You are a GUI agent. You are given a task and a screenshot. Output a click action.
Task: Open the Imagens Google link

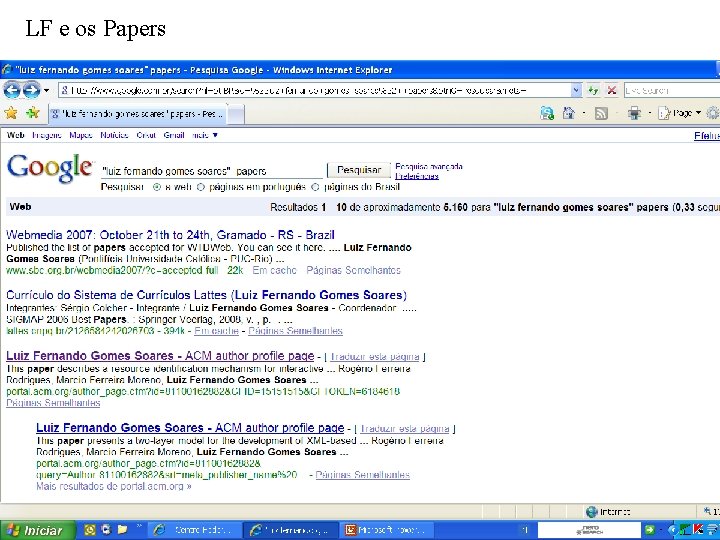click(47, 135)
